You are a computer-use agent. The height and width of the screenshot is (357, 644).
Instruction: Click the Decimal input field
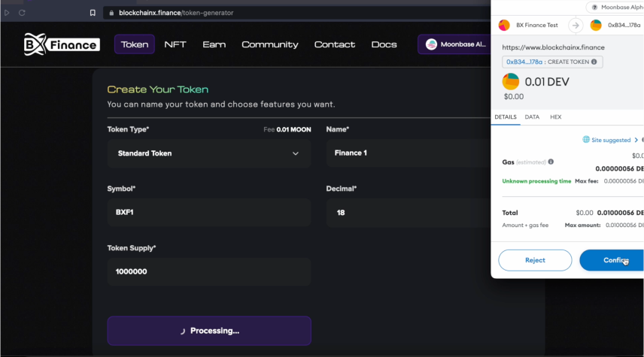409,213
